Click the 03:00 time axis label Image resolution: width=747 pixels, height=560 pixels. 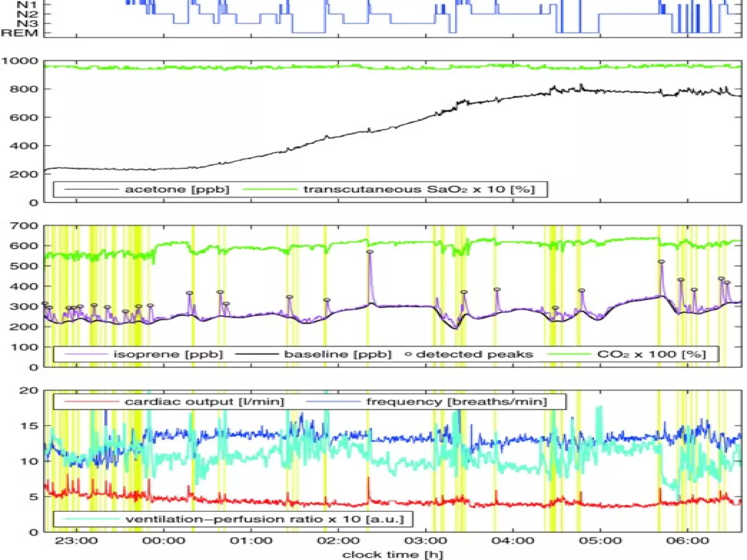click(426, 540)
